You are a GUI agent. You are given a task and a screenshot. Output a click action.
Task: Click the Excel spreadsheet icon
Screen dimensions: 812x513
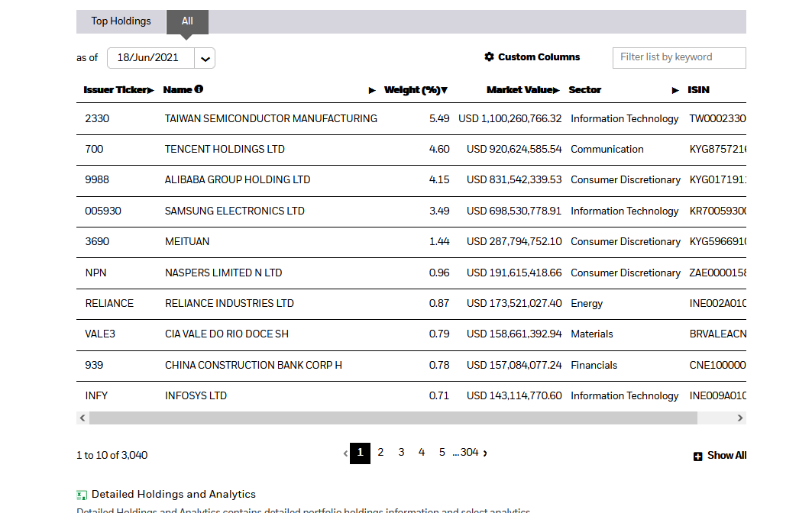[82, 495]
